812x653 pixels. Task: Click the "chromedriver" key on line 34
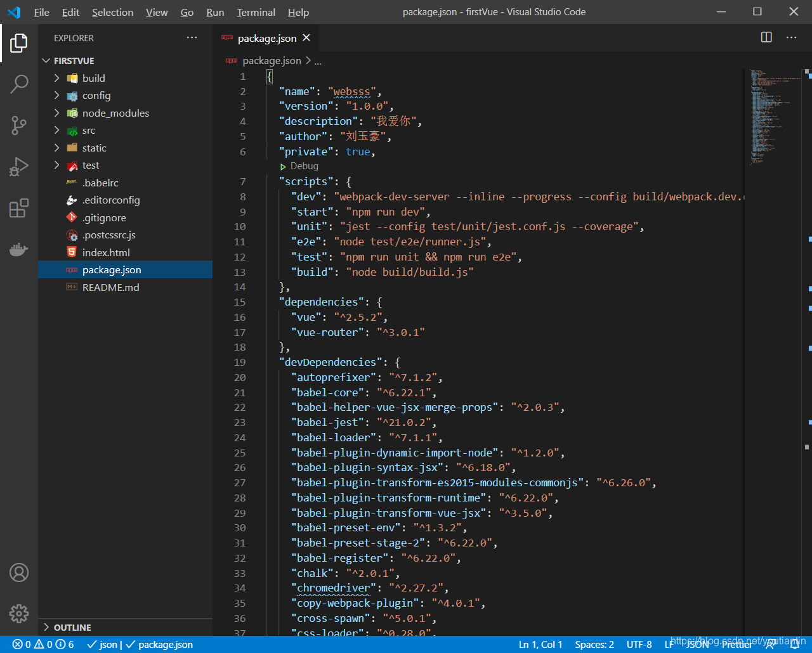(333, 588)
